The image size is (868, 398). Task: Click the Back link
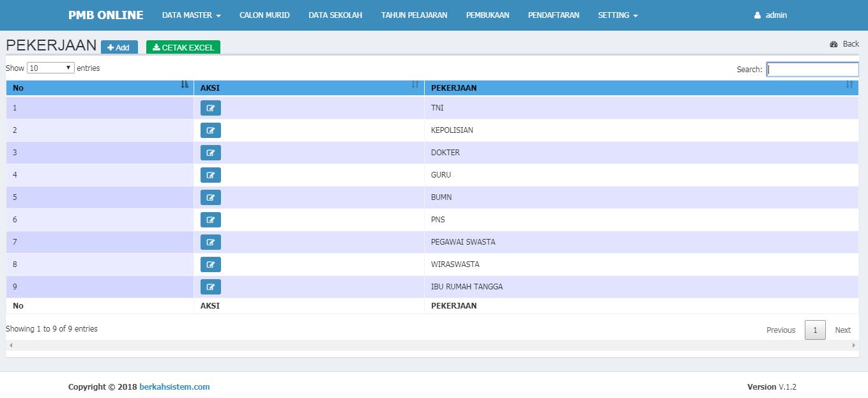(x=844, y=44)
